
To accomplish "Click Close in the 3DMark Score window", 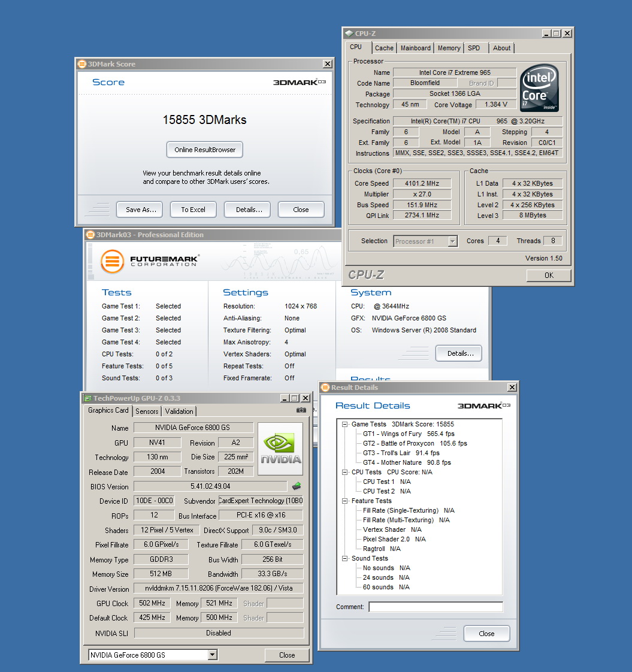I will click(x=301, y=210).
